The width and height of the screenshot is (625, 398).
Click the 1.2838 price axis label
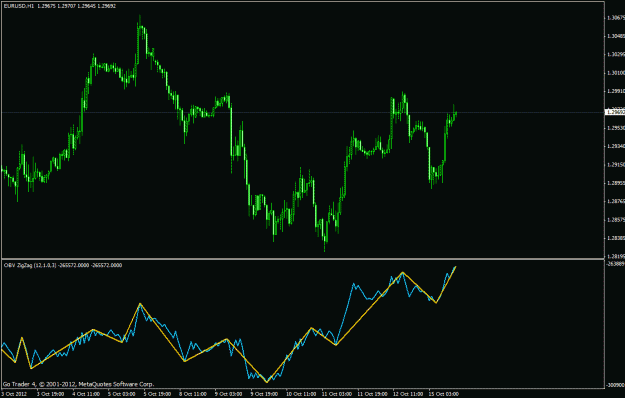616,238
